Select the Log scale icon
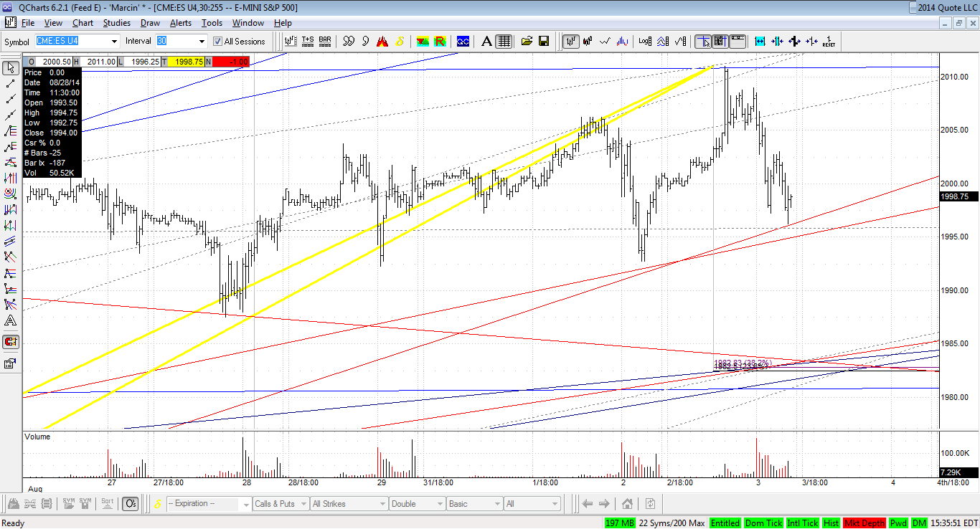Image resolution: width=980 pixels, height=529 pixels. click(x=646, y=42)
